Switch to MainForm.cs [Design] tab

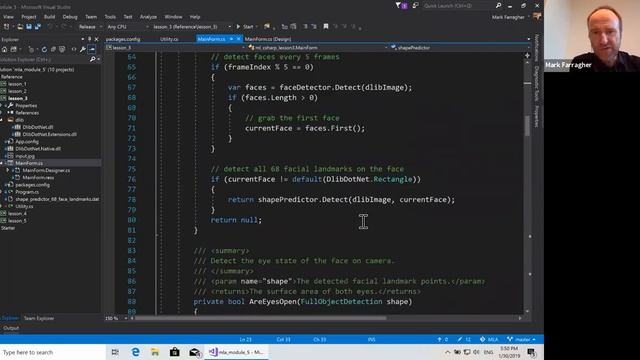[x=268, y=39]
